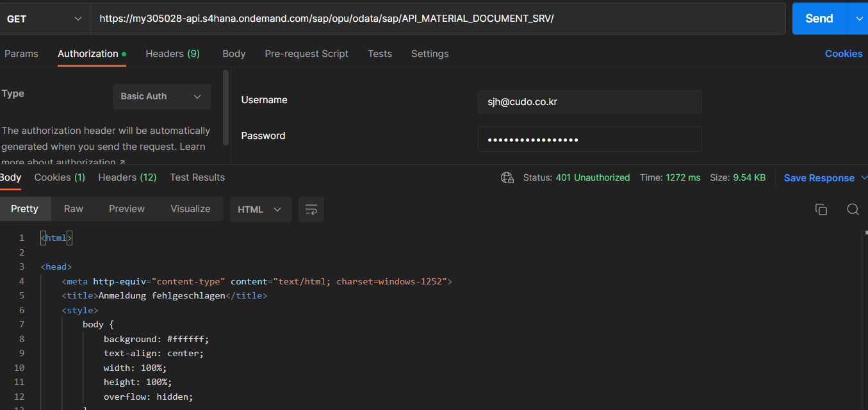868x410 pixels.
Task: Open the Save Response dropdown arrow
Action: tap(864, 177)
